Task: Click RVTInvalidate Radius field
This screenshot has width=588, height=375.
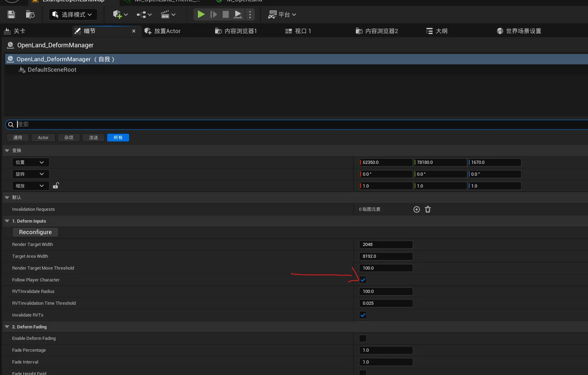Action: (386, 292)
